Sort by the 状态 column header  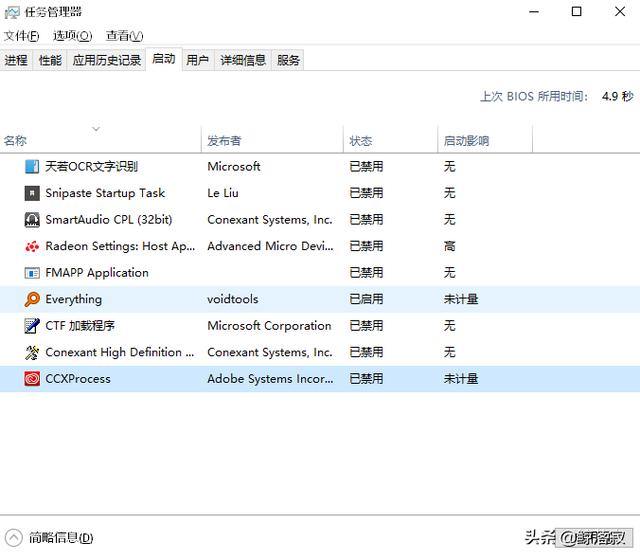click(x=390, y=140)
